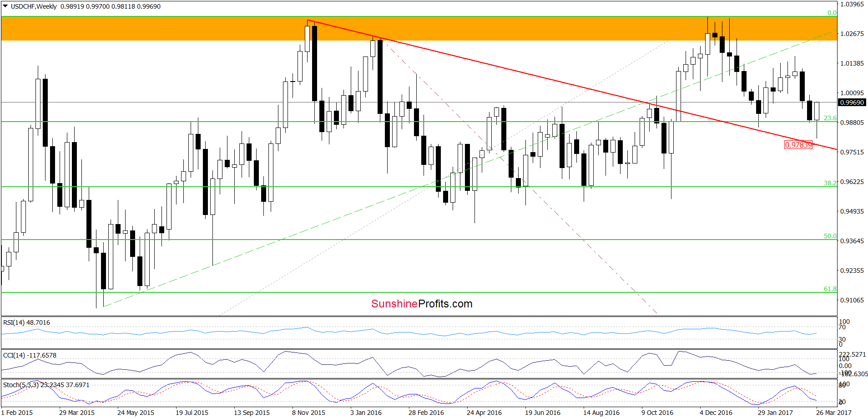Click the 50.0 Fibonacci level label

(x=830, y=236)
